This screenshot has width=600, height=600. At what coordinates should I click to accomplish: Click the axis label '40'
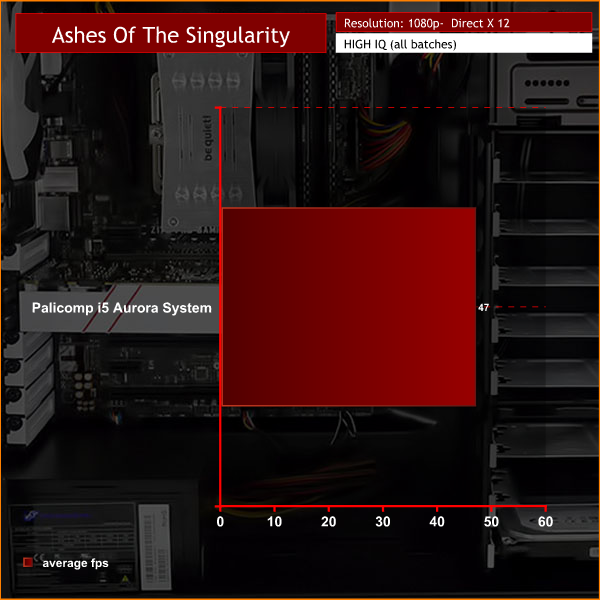[437, 522]
